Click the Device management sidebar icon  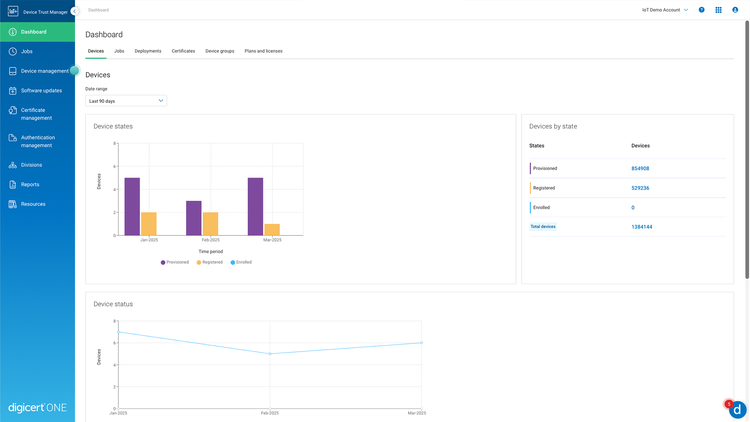coord(12,71)
